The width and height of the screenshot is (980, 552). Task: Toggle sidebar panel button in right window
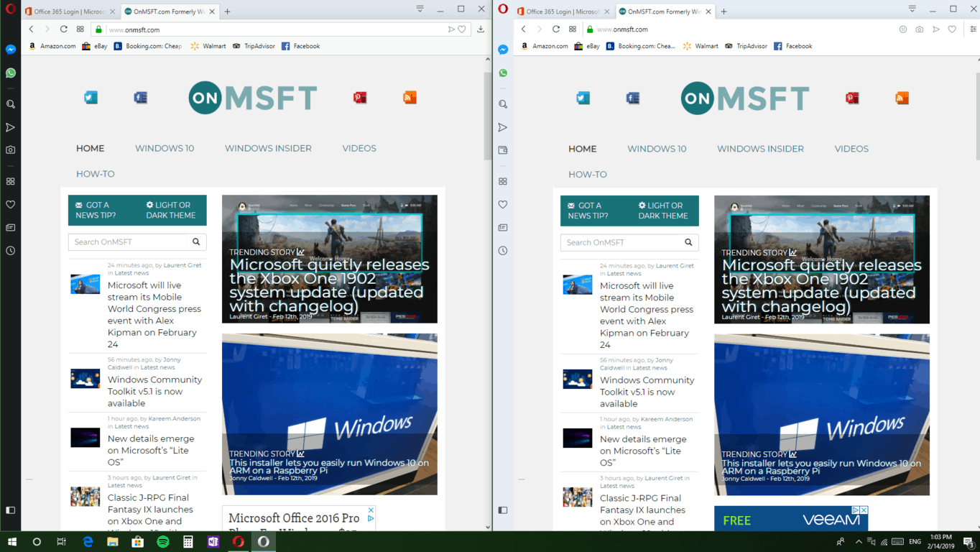503,510
